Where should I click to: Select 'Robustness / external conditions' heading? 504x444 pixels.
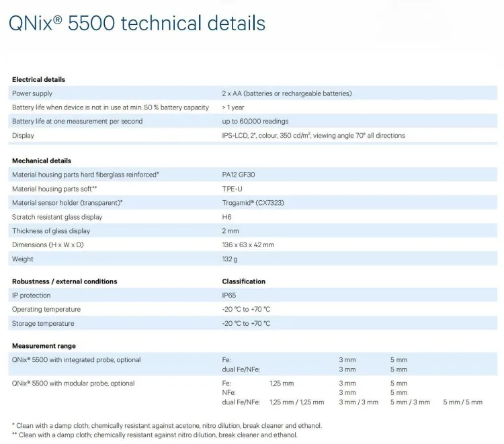65,281
